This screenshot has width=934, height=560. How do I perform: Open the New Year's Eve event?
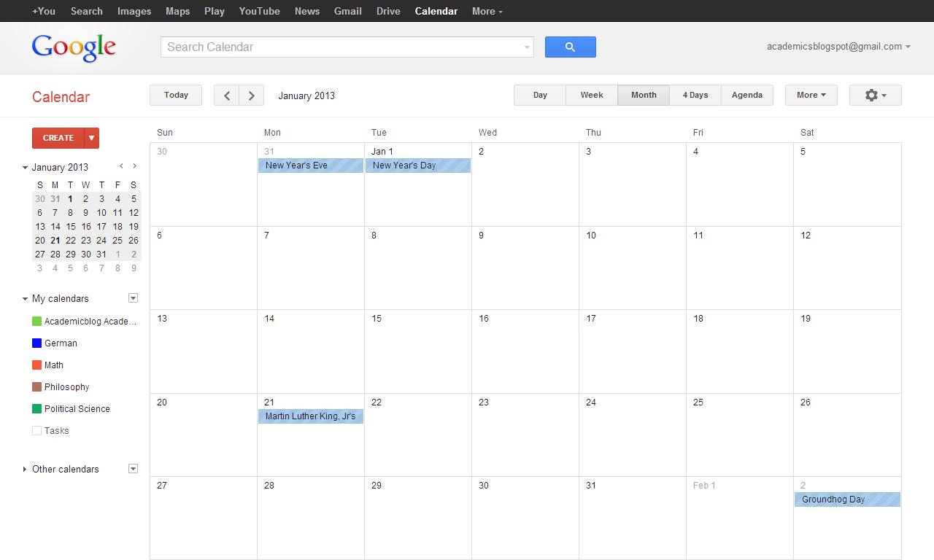pos(311,166)
